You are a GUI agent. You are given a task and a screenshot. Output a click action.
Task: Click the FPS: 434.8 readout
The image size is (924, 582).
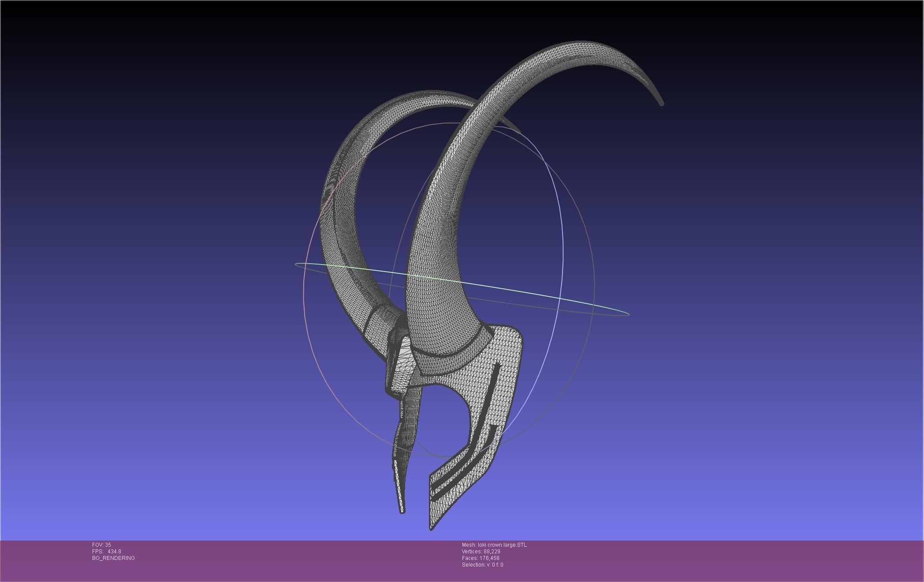[107, 552]
